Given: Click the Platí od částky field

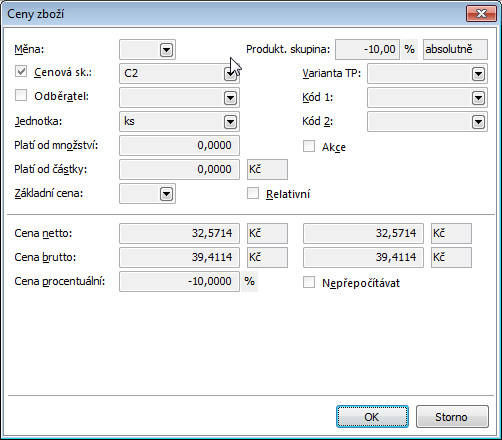Looking at the screenshot, I should click(179, 169).
